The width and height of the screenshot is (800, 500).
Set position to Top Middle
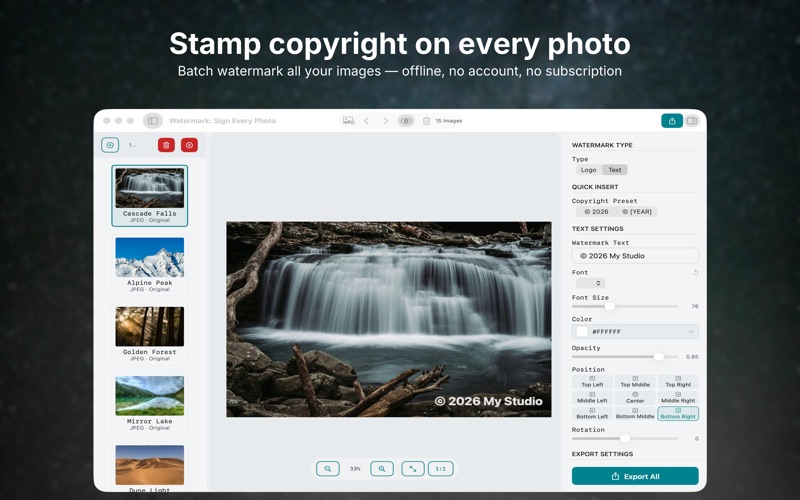(x=635, y=382)
